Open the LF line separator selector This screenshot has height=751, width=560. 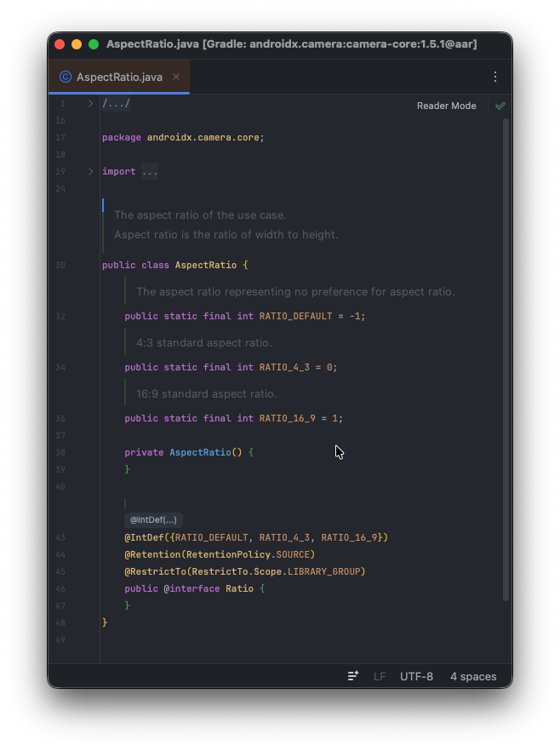coord(380,676)
